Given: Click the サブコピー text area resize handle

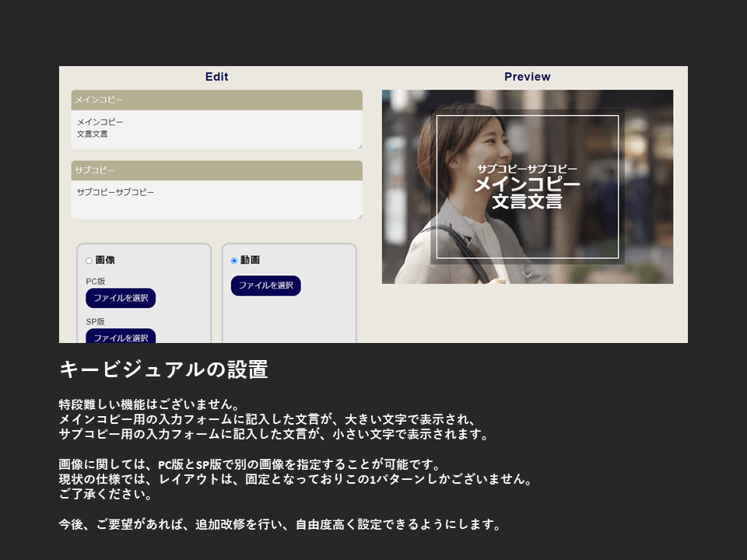Looking at the screenshot, I should [359, 216].
